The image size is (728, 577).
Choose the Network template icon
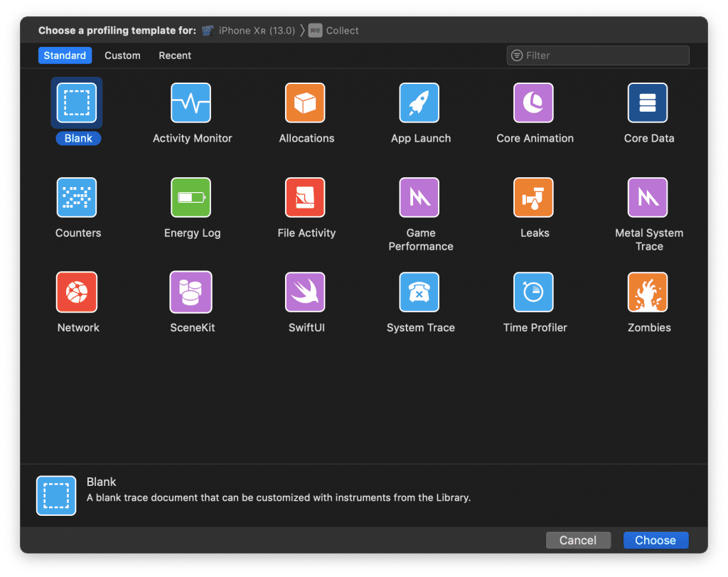pyautogui.click(x=77, y=292)
